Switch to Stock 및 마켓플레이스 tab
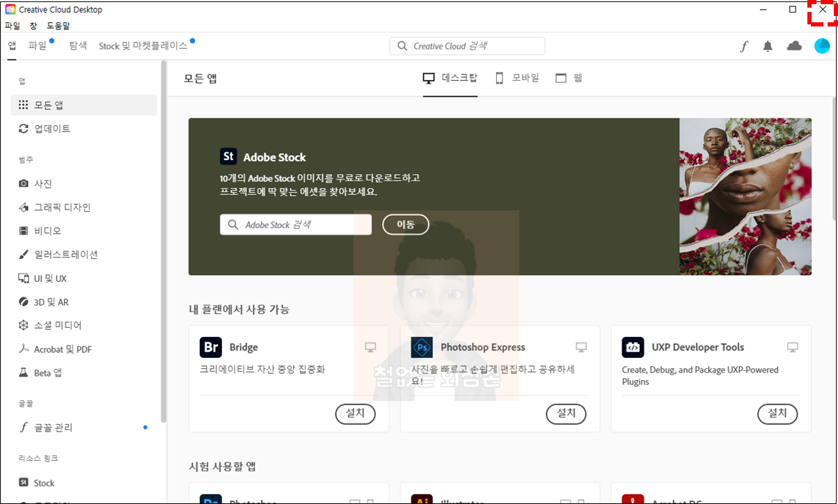 pos(143,46)
